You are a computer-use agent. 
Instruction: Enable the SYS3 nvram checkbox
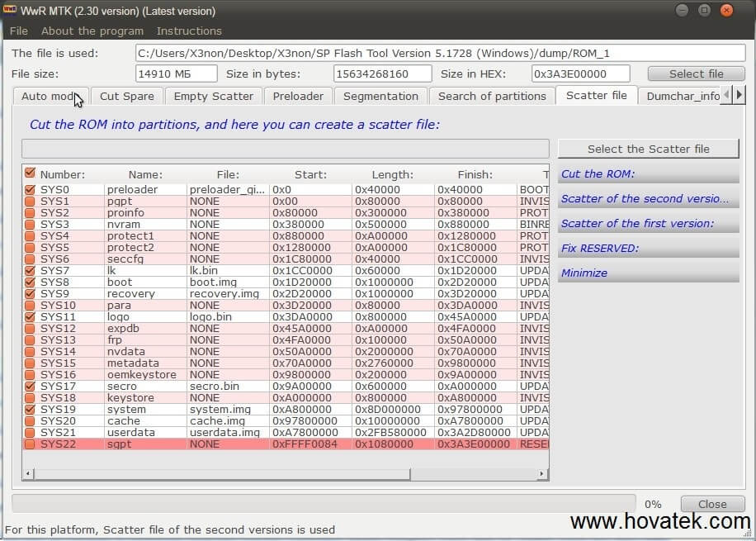click(30, 225)
